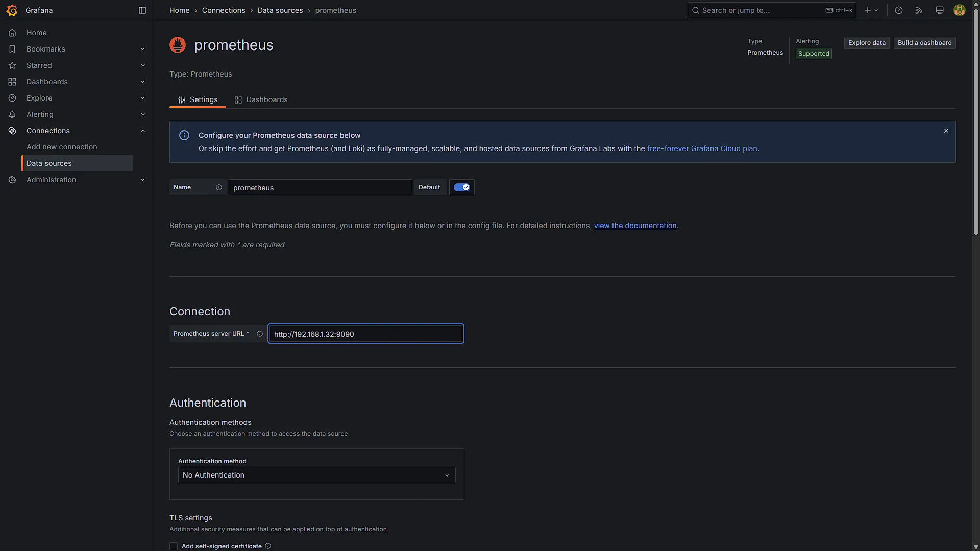Click the Grafana logo icon
Viewport: 980px width, 551px height.
click(x=12, y=10)
